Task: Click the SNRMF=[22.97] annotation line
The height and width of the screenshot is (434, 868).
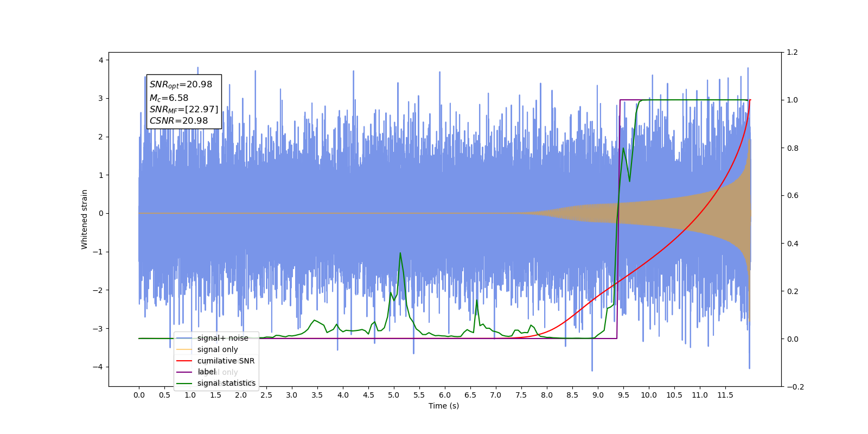Action: coord(184,110)
